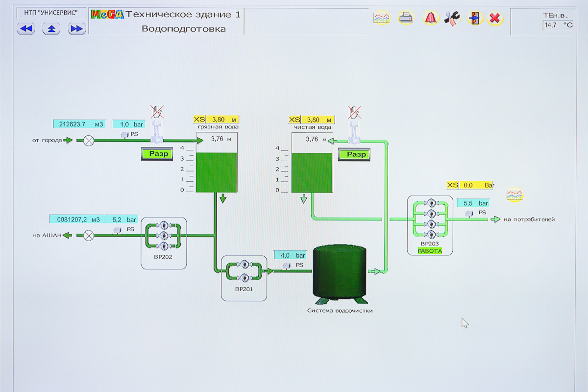Toggle manual mode hand icon above dirty water valve

pos(157,112)
